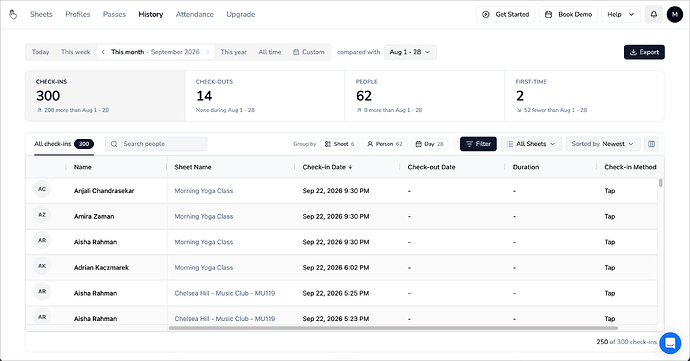Click the 250 of 300 check-ins text
The height and width of the screenshot is (361, 690).
coord(627,342)
